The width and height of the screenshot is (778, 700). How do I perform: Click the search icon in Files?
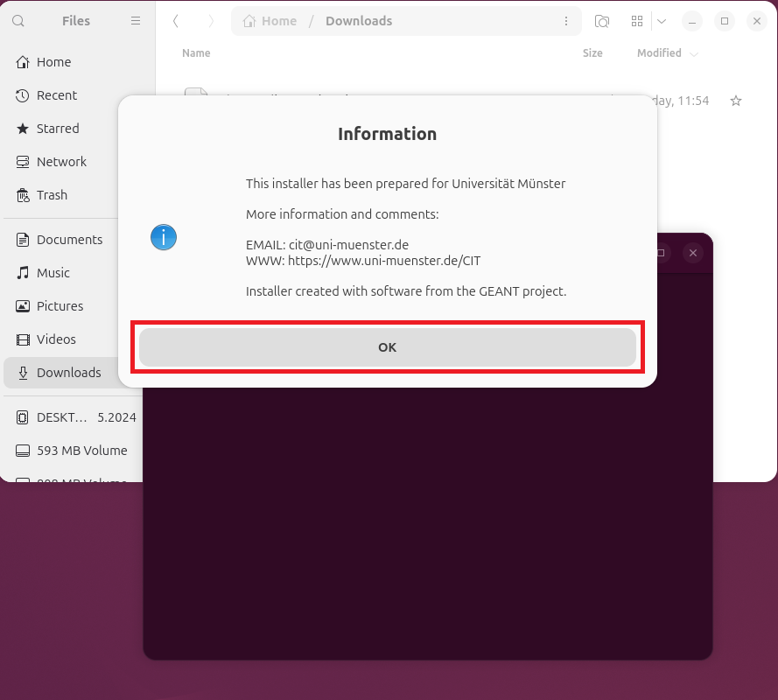[18, 21]
